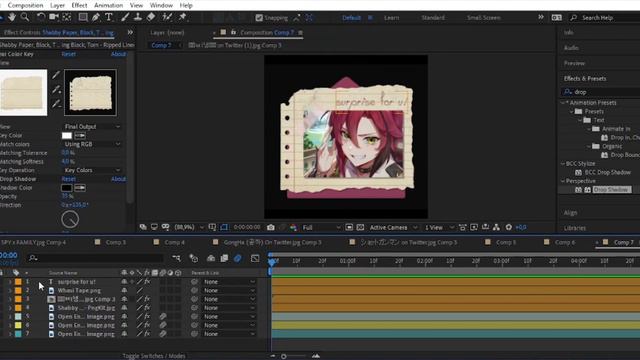This screenshot has height=360, width=640.
Task: Open the Key Operation 'Key Colors' dropdown
Action: [92, 170]
